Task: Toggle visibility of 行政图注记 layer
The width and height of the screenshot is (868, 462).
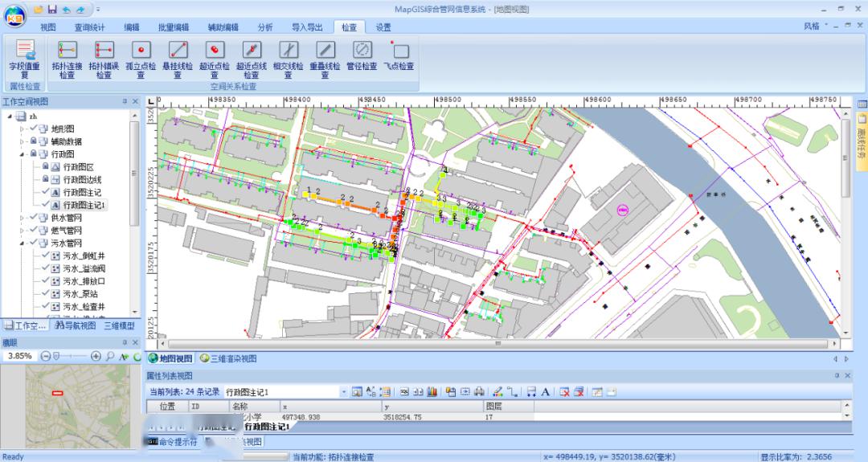Action: [x=47, y=193]
